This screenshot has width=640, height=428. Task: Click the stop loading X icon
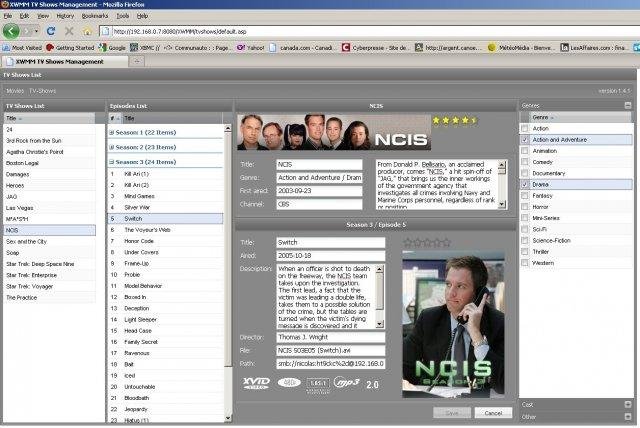click(69, 31)
